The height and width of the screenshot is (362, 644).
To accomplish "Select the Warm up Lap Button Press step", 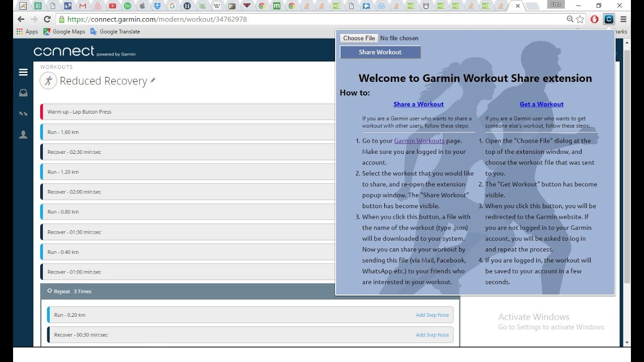I will click(x=188, y=112).
